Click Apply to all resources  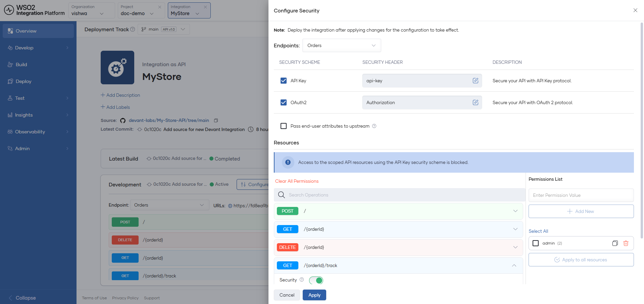pyautogui.click(x=581, y=260)
